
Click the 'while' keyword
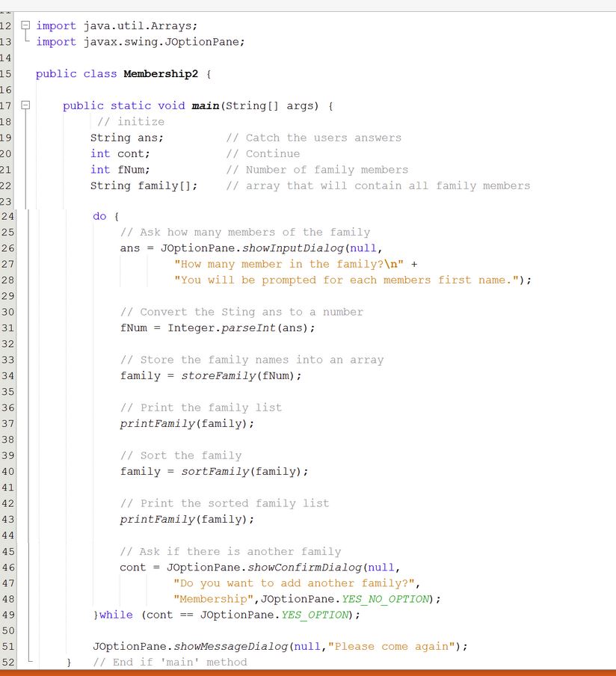click(116, 615)
